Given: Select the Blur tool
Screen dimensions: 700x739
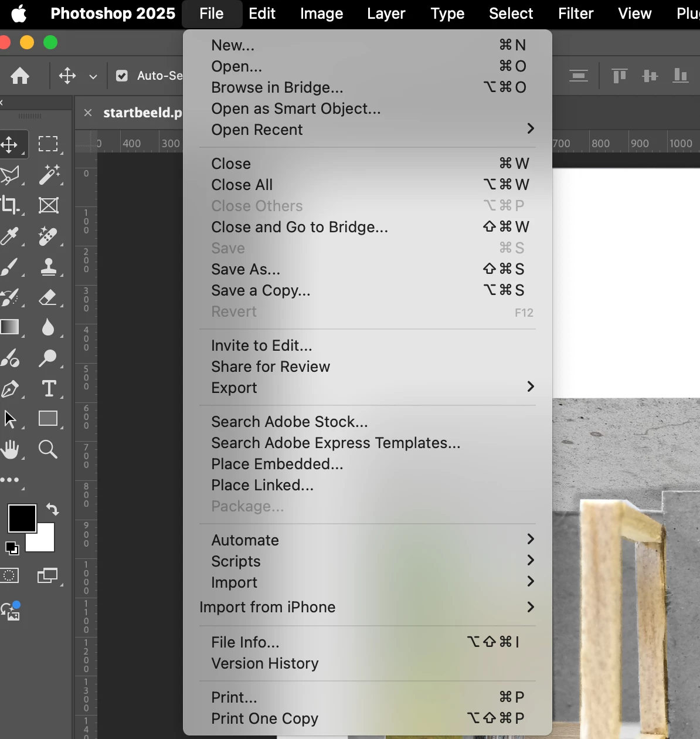Looking at the screenshot, I should click(49, 327).
